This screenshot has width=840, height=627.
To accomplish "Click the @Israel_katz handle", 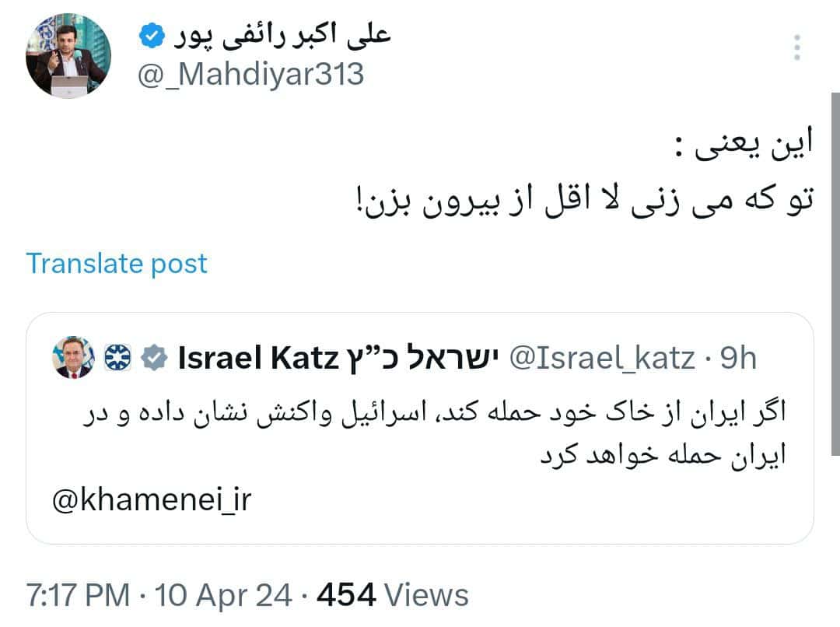I will click(x=601, y=358).
